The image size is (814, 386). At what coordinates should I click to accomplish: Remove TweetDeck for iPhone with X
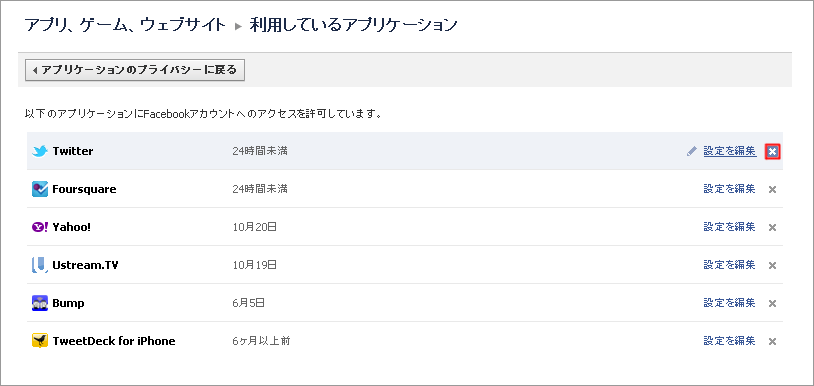point(772,341)
